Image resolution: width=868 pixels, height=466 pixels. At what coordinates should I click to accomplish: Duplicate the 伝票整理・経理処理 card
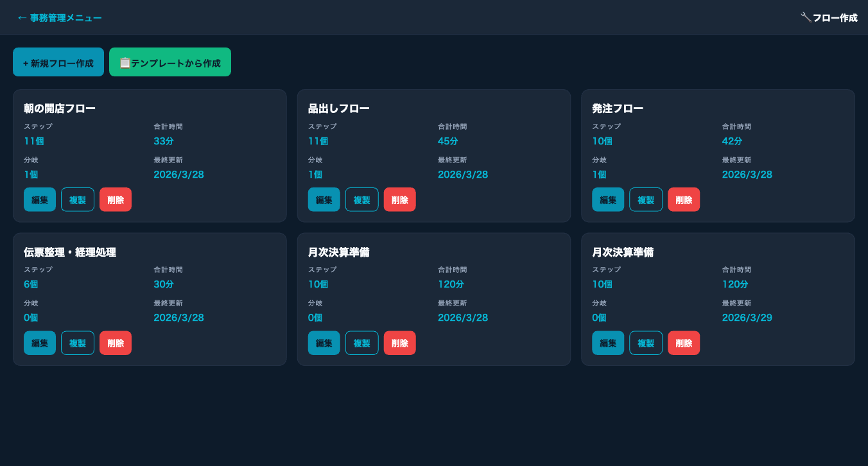point(78,343)
